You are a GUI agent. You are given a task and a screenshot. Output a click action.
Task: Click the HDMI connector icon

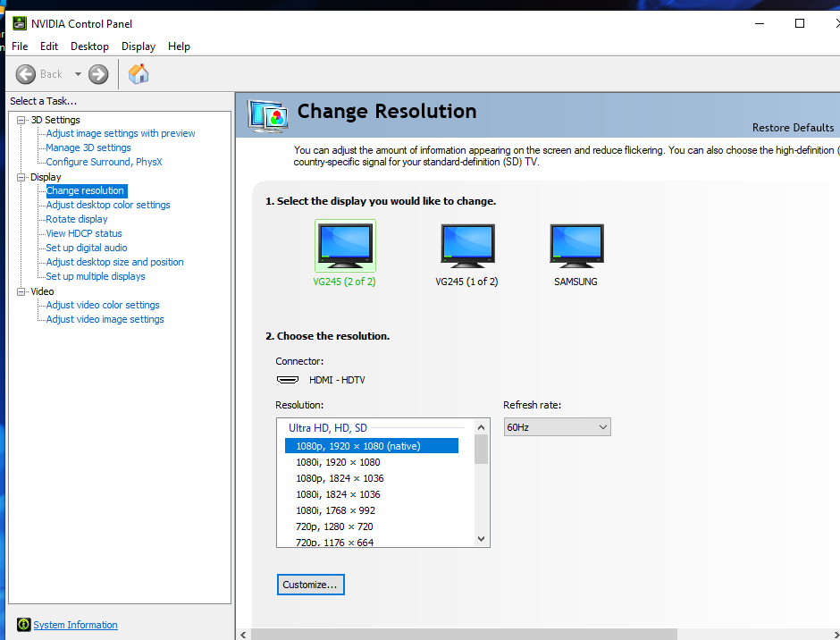288,380
